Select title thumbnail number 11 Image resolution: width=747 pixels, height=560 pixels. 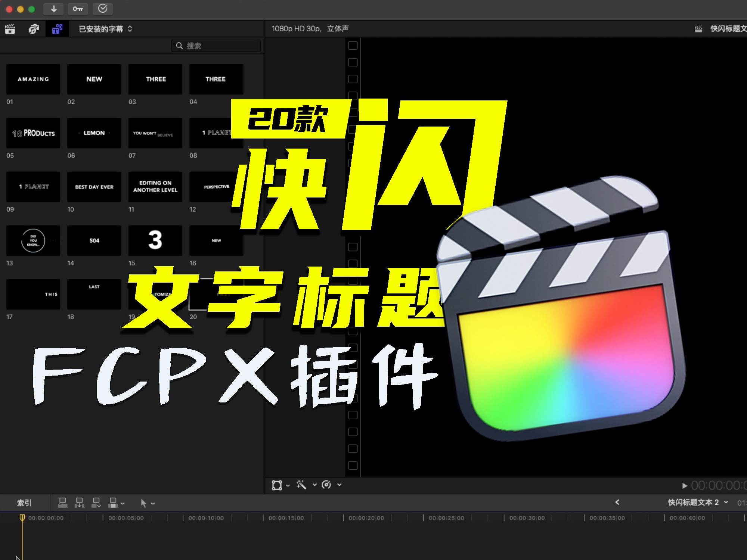155,186
